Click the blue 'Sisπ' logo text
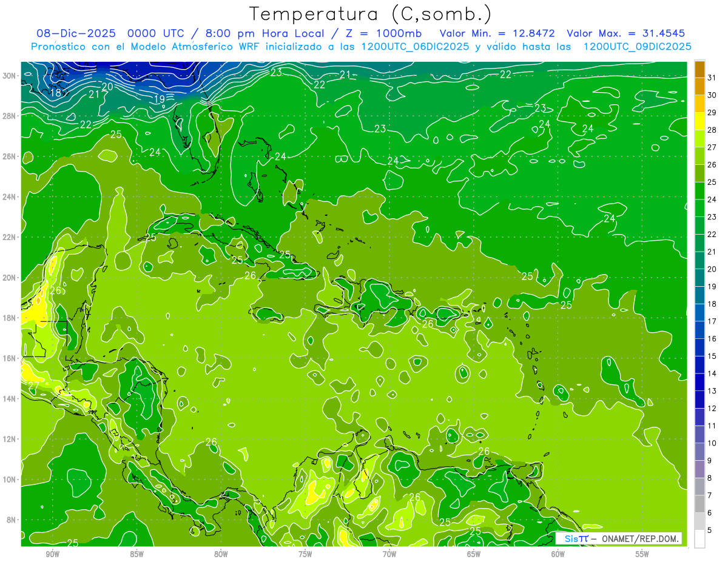728x562 pixels. click(576, 538)
